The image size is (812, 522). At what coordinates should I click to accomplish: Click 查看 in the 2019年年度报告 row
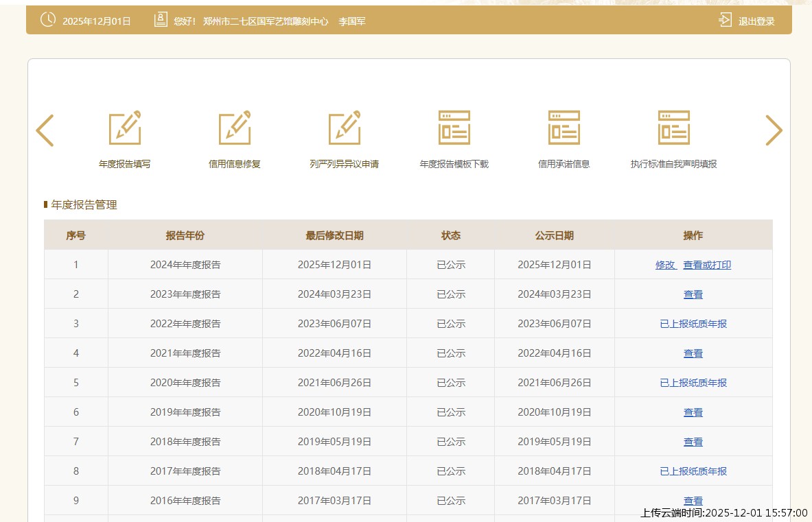click(x=693, y=412)
